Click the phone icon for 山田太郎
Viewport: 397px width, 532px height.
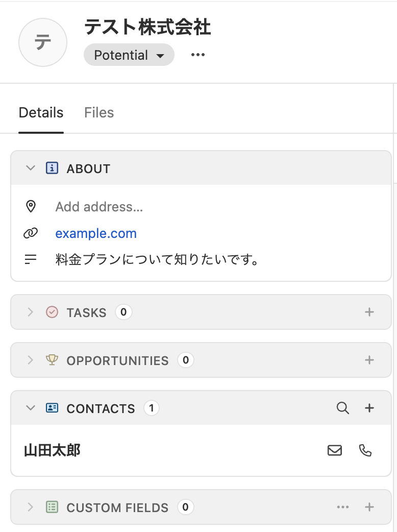tap(365, 450)
